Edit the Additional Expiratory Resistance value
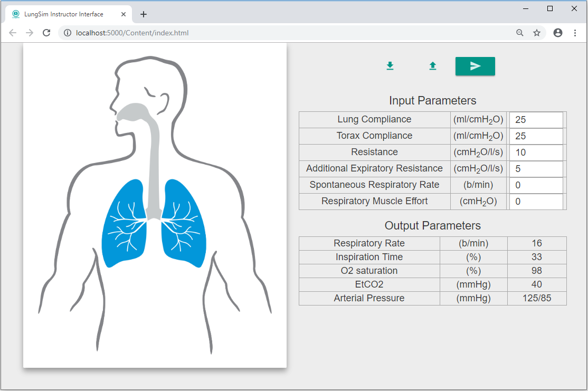Image resolution: width=588 pixels, height=391 pixels. pos(536,169)
